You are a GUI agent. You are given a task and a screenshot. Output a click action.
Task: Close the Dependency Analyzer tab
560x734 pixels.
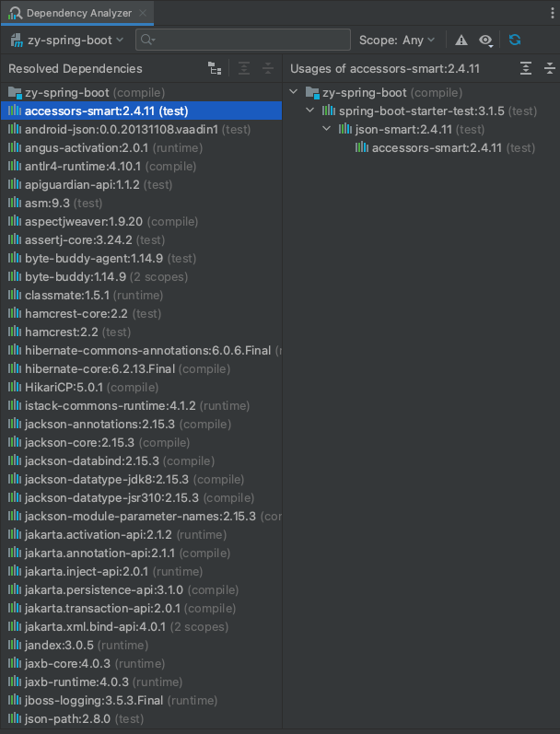pyautogui.click(x=143, y=13)
